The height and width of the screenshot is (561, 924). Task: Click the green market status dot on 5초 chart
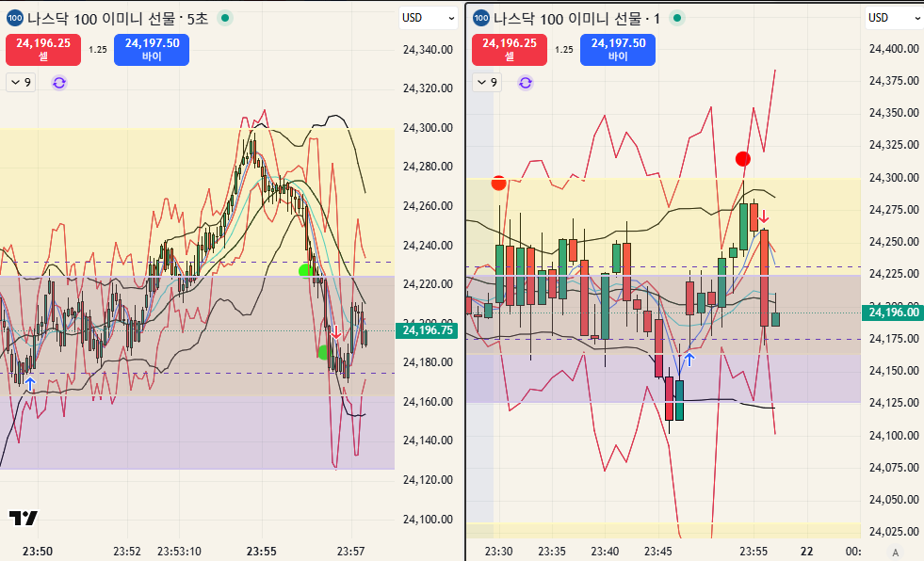[224, 18]
